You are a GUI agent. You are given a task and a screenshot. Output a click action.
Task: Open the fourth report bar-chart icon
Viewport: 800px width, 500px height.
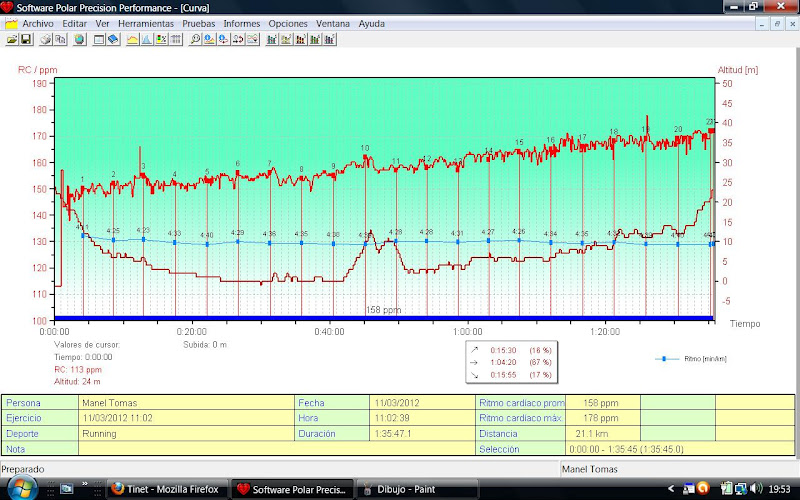tap(315, 39)
